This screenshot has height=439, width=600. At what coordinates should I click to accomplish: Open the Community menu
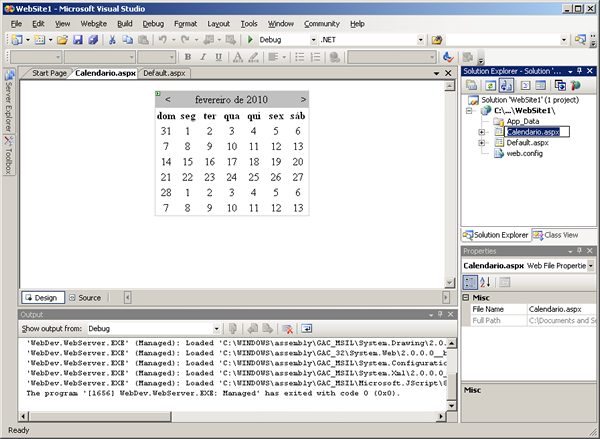pyautogui.click(x=322, y=24)
